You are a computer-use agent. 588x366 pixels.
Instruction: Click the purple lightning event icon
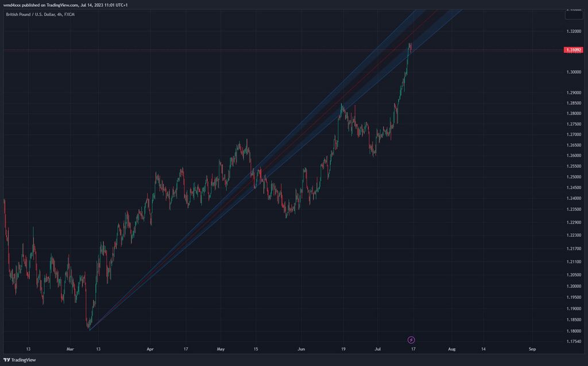[x=411, y=340]
